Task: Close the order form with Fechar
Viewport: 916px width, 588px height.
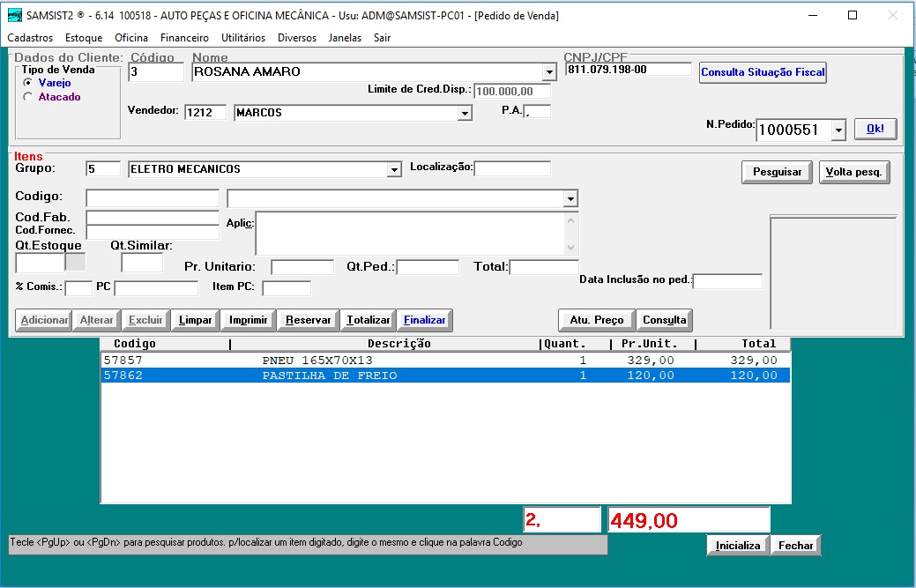Action: tap(795, 546)
